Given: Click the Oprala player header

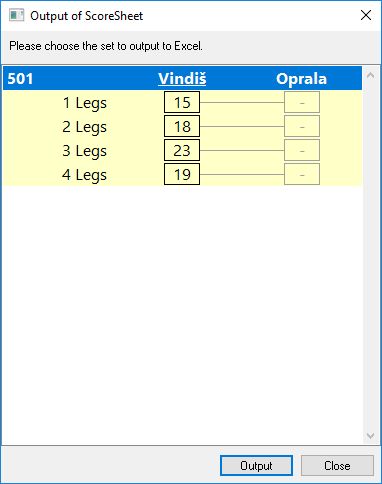Looking at the screenshot, I should tap(301, 79).
